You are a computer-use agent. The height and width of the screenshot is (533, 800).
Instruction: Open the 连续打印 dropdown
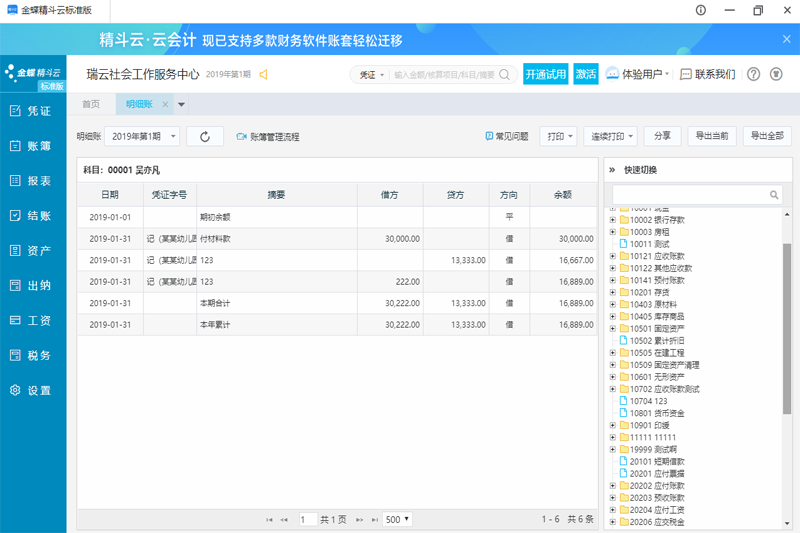(x=611, y=136)
